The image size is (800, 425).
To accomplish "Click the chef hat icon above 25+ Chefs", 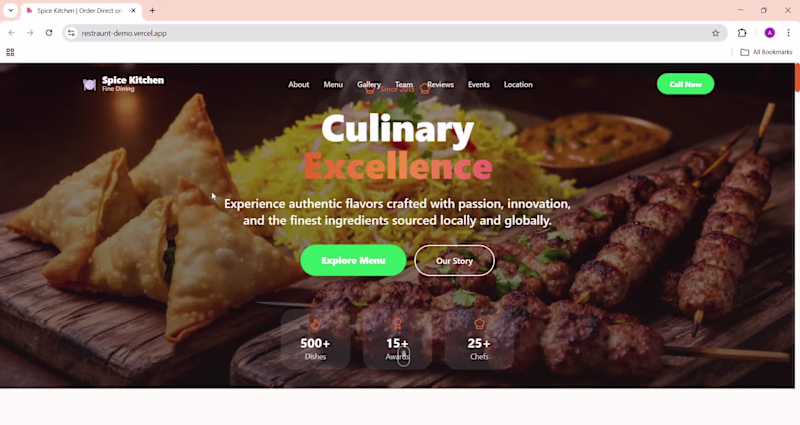I will (479, 323).
